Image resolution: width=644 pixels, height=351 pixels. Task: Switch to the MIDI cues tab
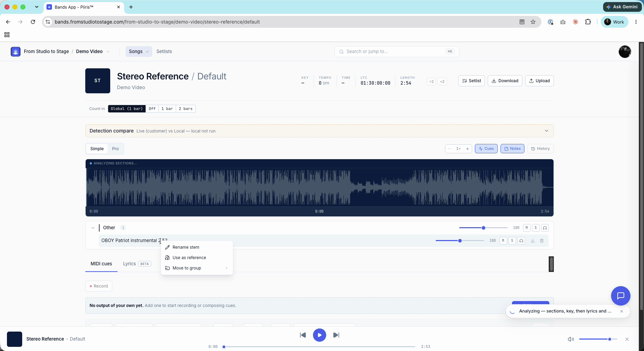[x=101, y=264]
